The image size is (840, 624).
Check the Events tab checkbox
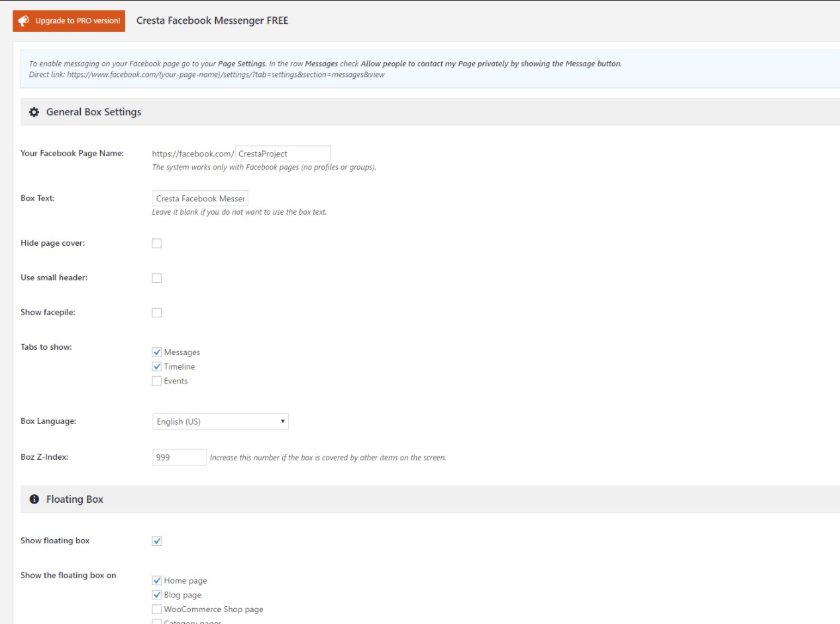click(157, 381)
